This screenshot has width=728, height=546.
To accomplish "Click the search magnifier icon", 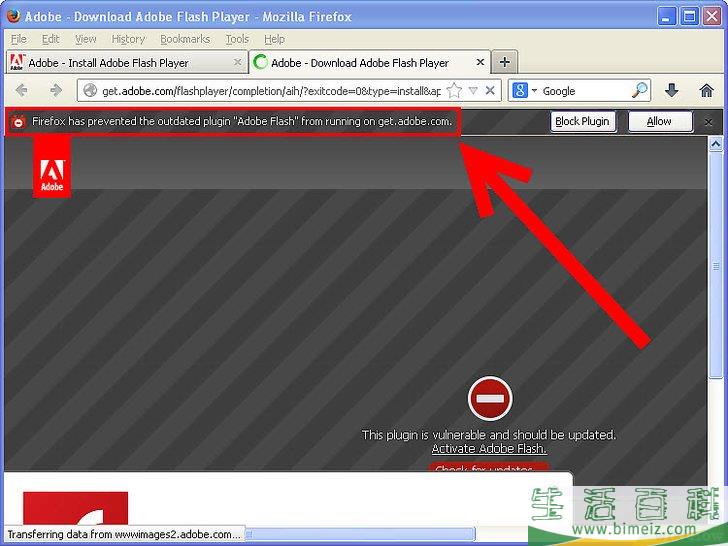I will (639, 90).
